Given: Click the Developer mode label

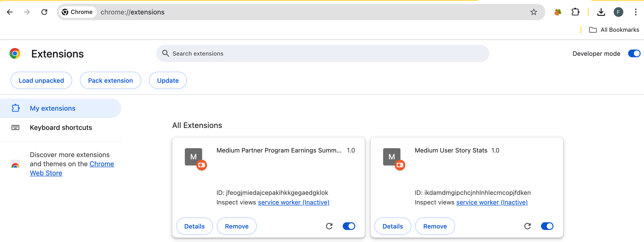Looking at the screenshot, I should pos(596,53).
